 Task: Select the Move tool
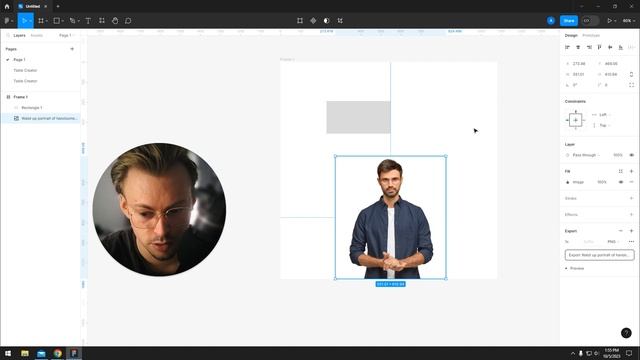click(x=24, y=20)
